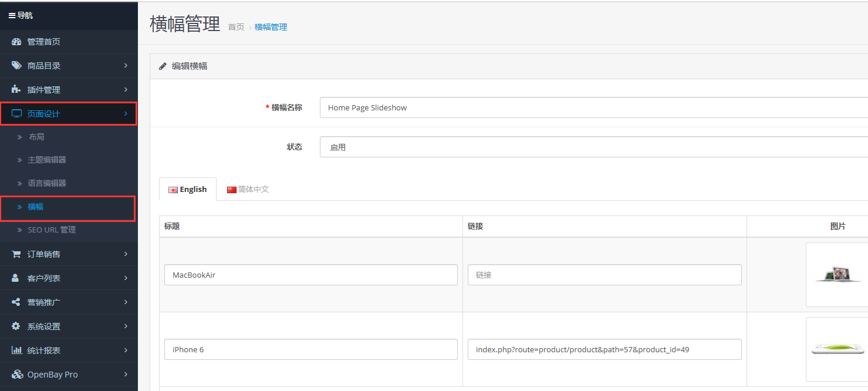The image size is (868, 391).
Task: Collapse the 页面设计 menu chevron
Action: (x=126, y=114)
